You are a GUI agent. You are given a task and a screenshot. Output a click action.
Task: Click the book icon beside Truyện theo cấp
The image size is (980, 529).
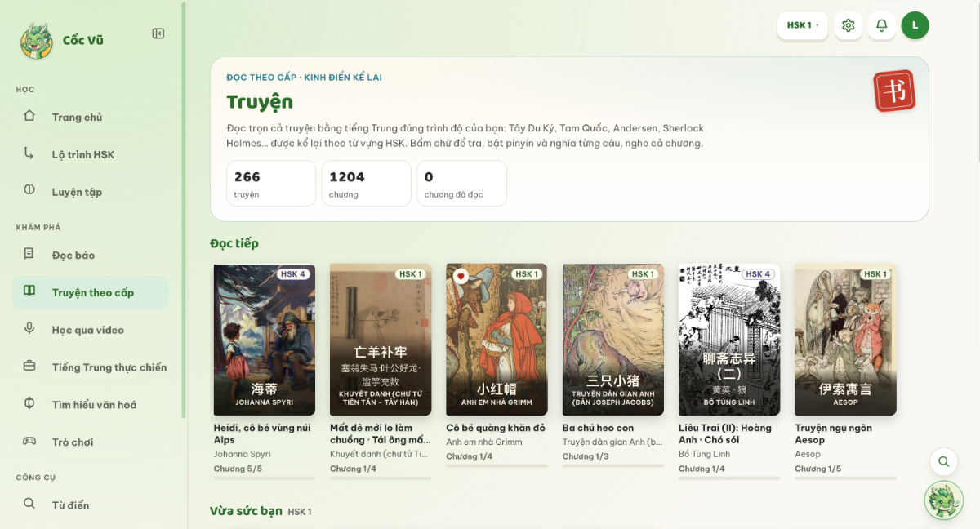pyautogui.click(x=29, y=291)
